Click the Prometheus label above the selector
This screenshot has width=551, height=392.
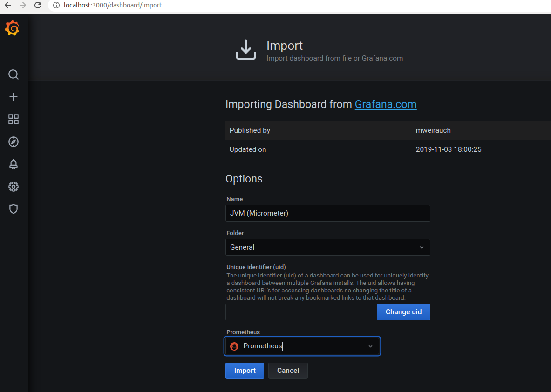click(243, 332)
